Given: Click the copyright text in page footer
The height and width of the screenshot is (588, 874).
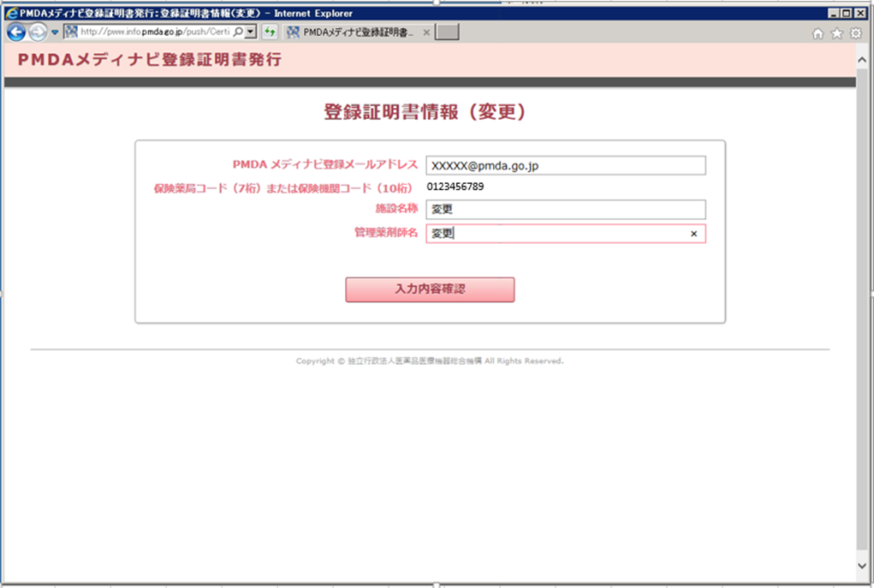Looking at the screenshot, I should 430,361.
